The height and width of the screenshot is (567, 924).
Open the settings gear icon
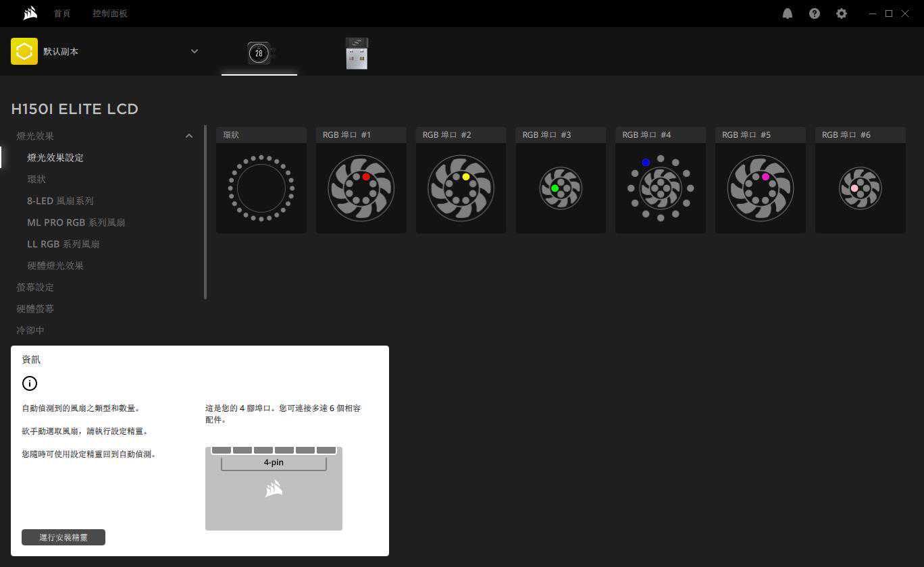click(842, 13)
